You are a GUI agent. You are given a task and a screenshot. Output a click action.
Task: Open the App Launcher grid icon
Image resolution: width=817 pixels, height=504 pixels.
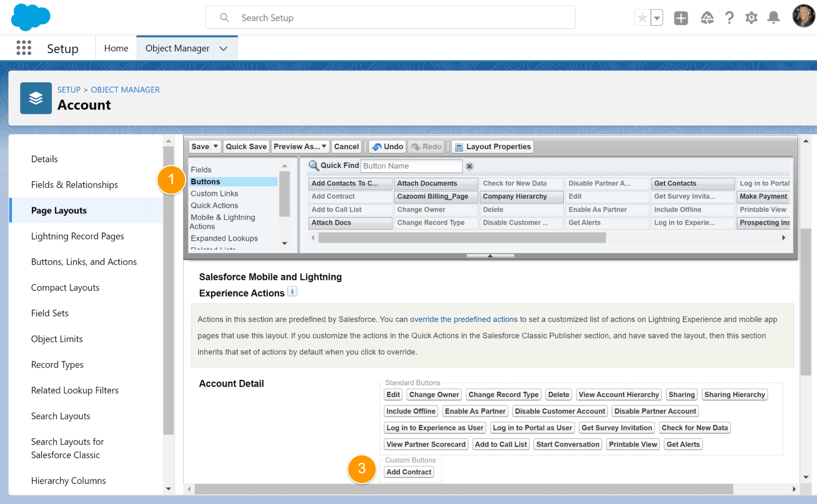click(24, 48)
